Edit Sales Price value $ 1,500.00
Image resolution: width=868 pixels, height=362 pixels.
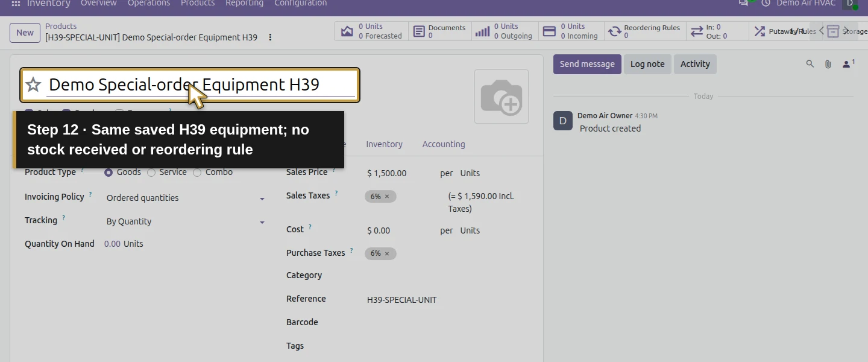coord(387,173)
